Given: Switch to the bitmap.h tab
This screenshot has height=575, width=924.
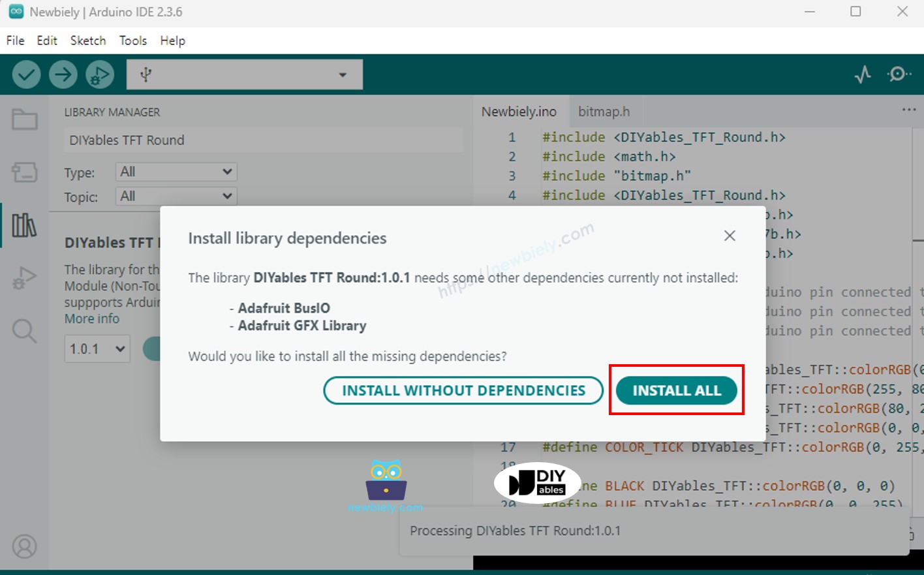Looking at the screenshot, I should [x=604, y=111].
